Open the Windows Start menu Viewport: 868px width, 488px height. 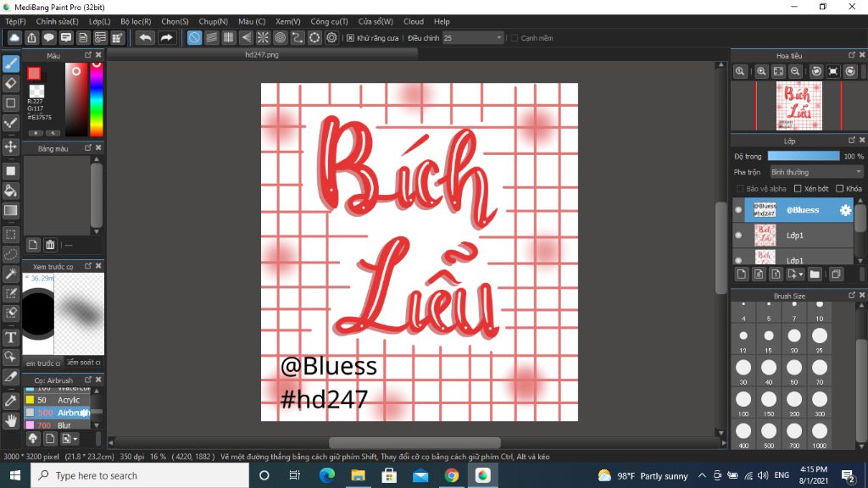point(15,475)
